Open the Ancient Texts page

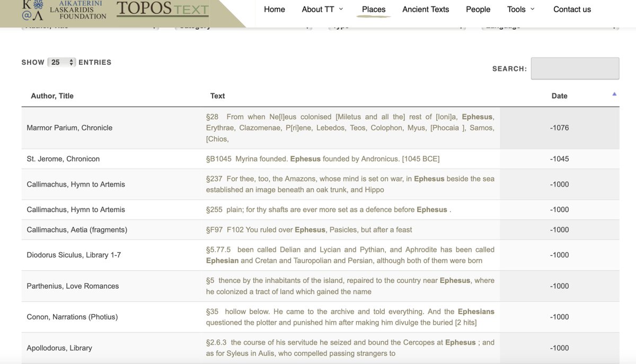(426, 9)
